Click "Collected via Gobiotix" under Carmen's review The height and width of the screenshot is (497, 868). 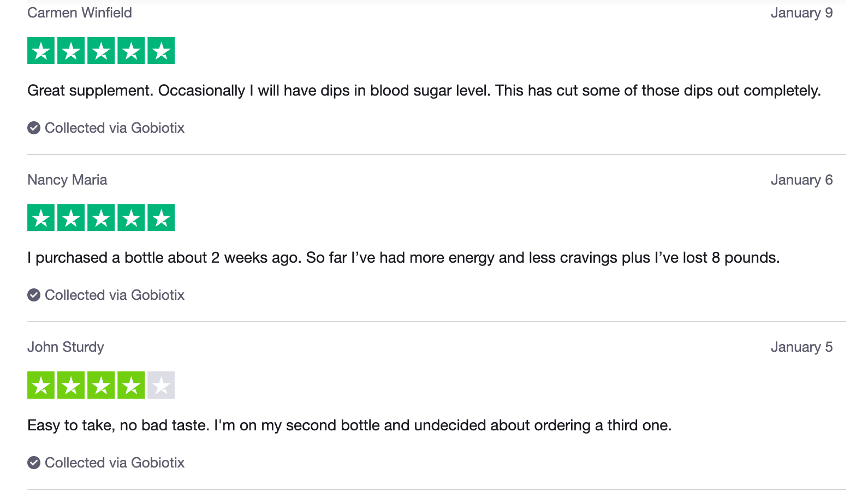pyautogui.click(x=115, y=128)
